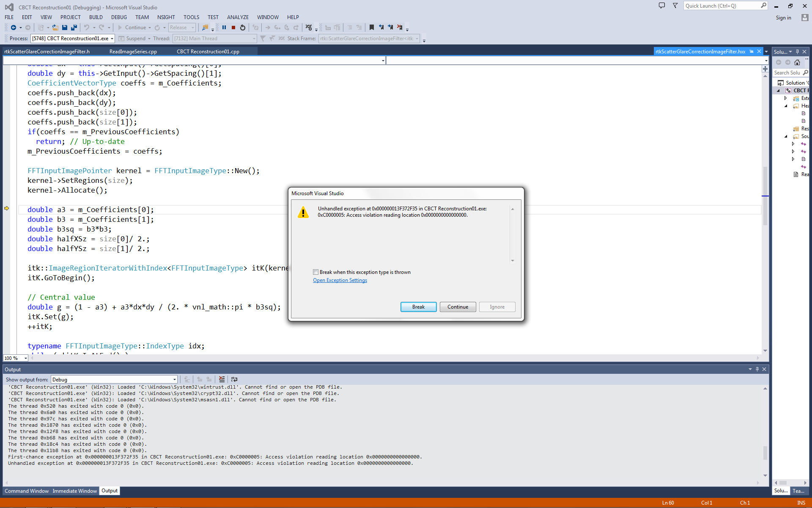This screenshot has width=812, height=508.
Task: Open the Team Explorer bottom tab
Action: [x=798, y=491]
